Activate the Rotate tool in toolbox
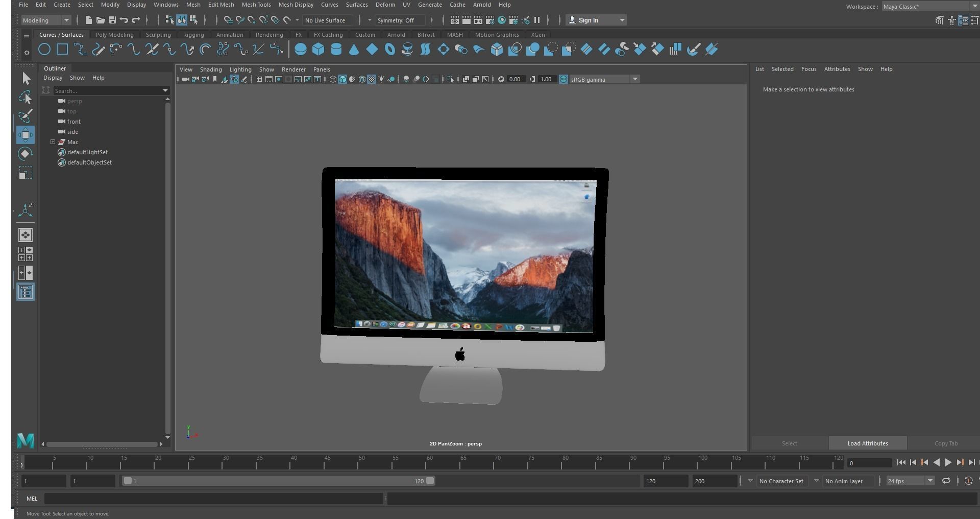Image resolution: width=980 pixels, height=519 pixels. pos(26,154)
